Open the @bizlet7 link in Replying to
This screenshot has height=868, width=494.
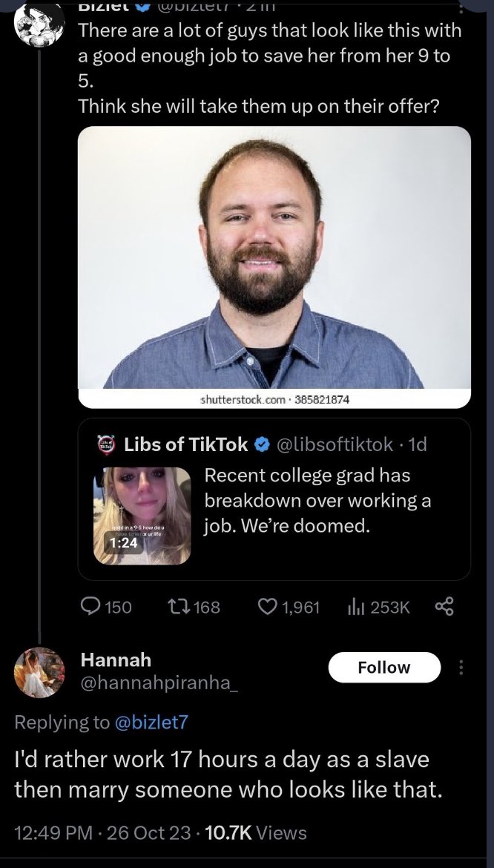click(152, 723)
